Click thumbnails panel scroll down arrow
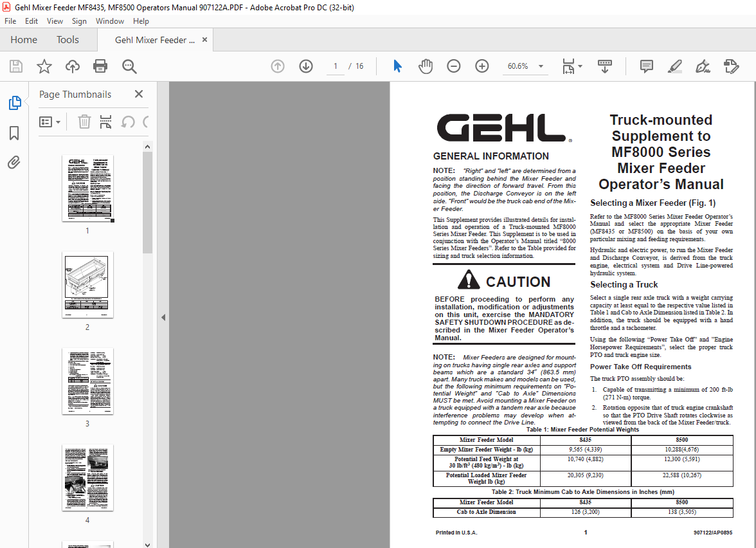Image resolution: width=756 pixels, height=548 pixels. (x=148, y=545)
